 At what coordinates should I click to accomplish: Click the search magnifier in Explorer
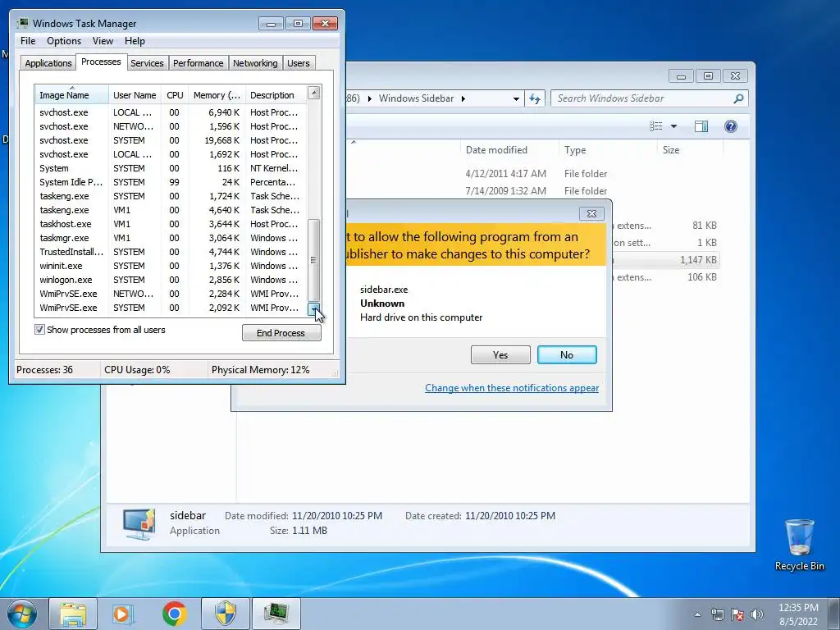[738, 98]
